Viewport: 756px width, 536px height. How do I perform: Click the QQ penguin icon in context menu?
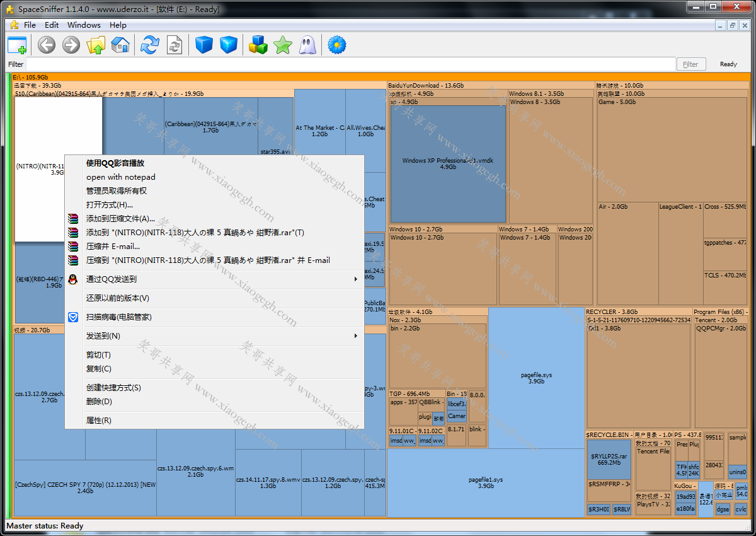pos(73,279)
